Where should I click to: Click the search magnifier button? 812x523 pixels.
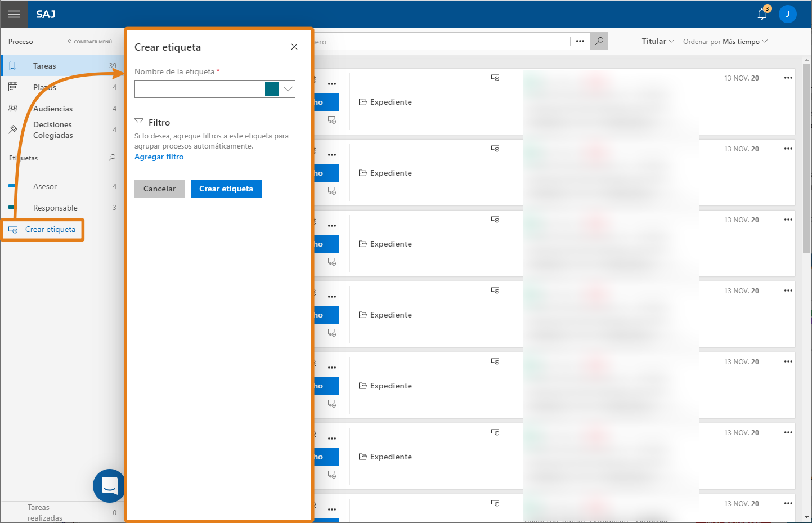click(x=599, y=41)
